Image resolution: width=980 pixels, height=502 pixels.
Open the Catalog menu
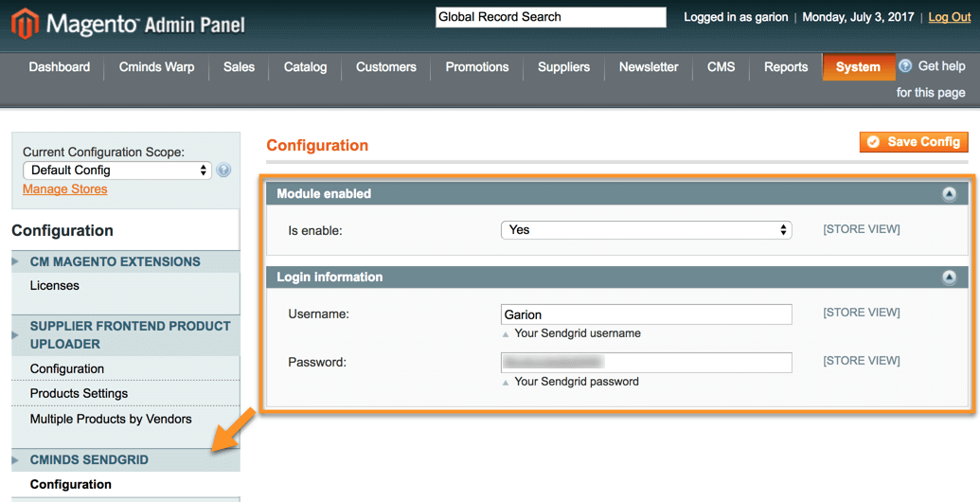point(305,67)
